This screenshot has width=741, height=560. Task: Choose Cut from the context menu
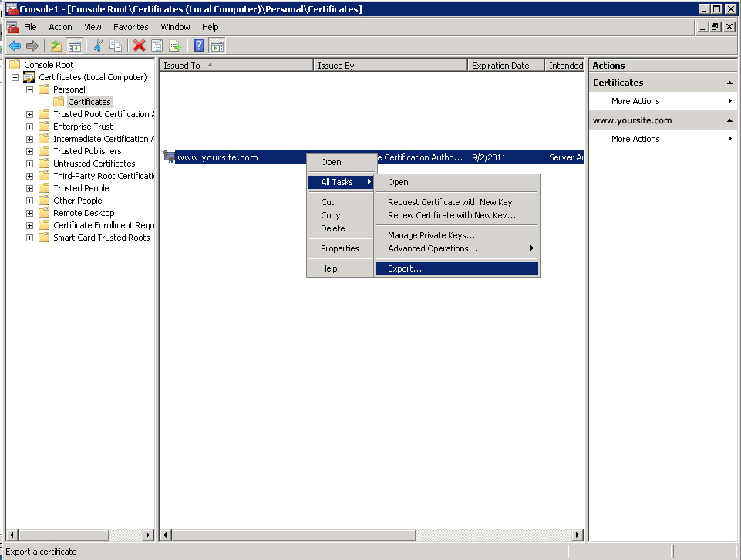coord(341,202)
